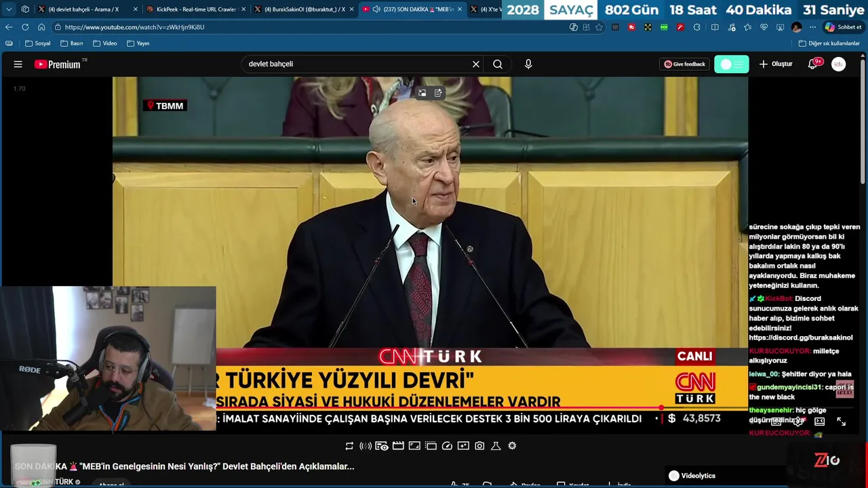Open the experiments flask icon

496,446
